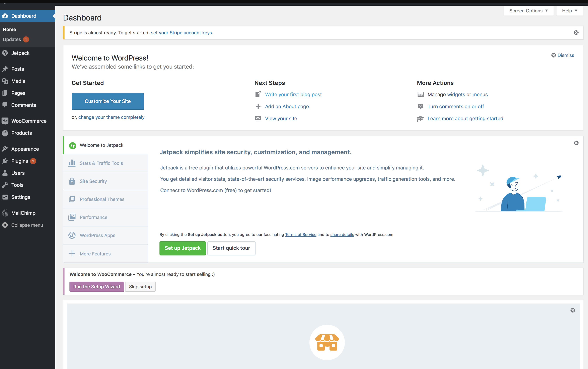Viewport: 588px width, 369px height.
Task: Select the WooCommerce sidebar icon
Action: tap(5, 121)
